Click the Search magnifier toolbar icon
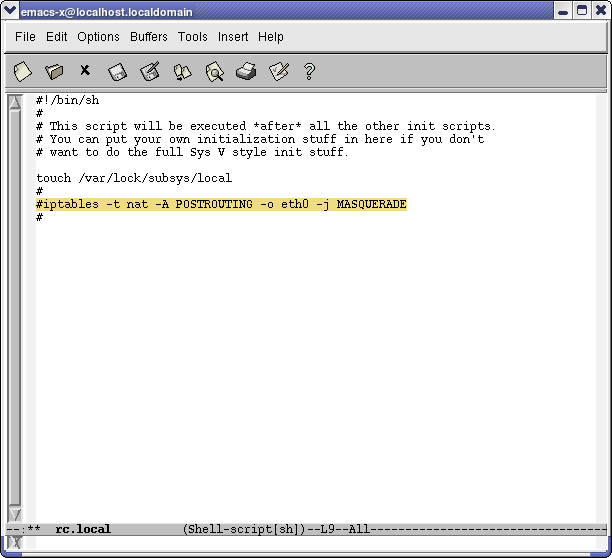Viewport: 612px width, 558px height. pos(215,72)
